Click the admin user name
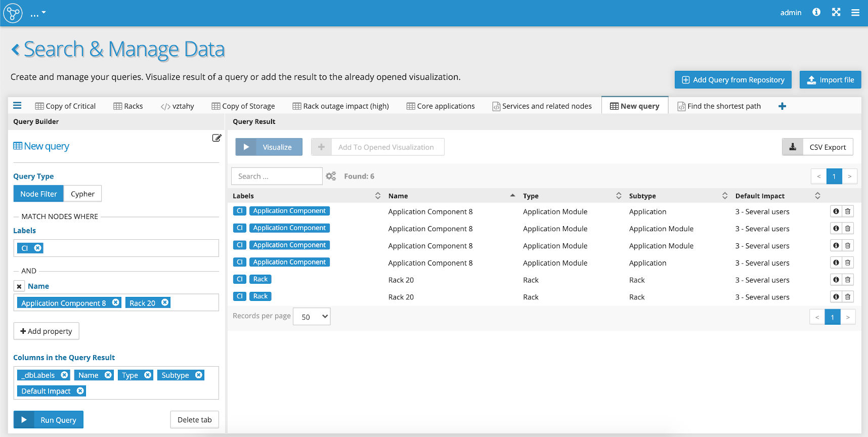868x437 pixels. tap(791, 13)
